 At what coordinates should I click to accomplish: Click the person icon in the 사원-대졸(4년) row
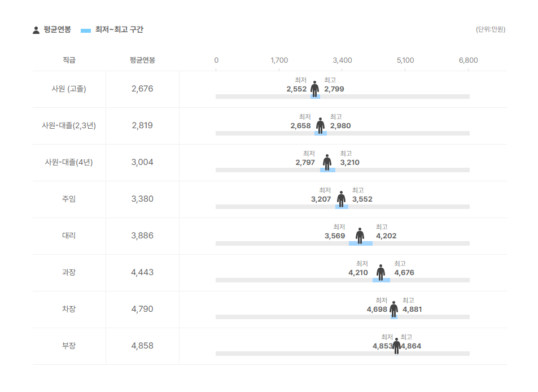(x=327, y=162)
